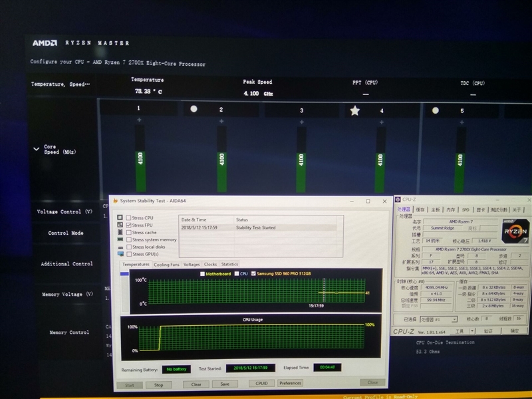Click the Clear button in AIDA64
This screenshot has height=399, width=532.
pyautogui.click(x=196, y=384)
